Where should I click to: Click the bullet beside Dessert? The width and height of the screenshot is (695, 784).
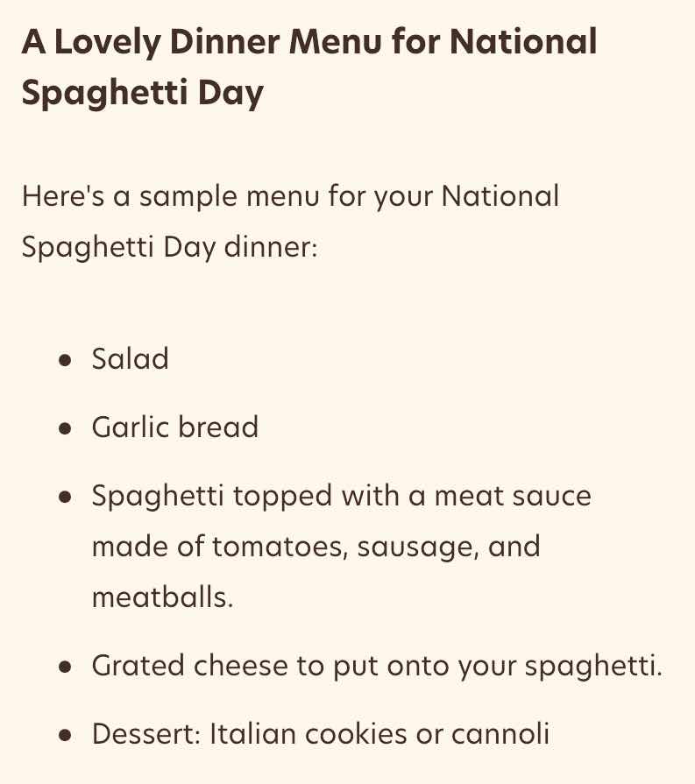click(x=65, y=736)
